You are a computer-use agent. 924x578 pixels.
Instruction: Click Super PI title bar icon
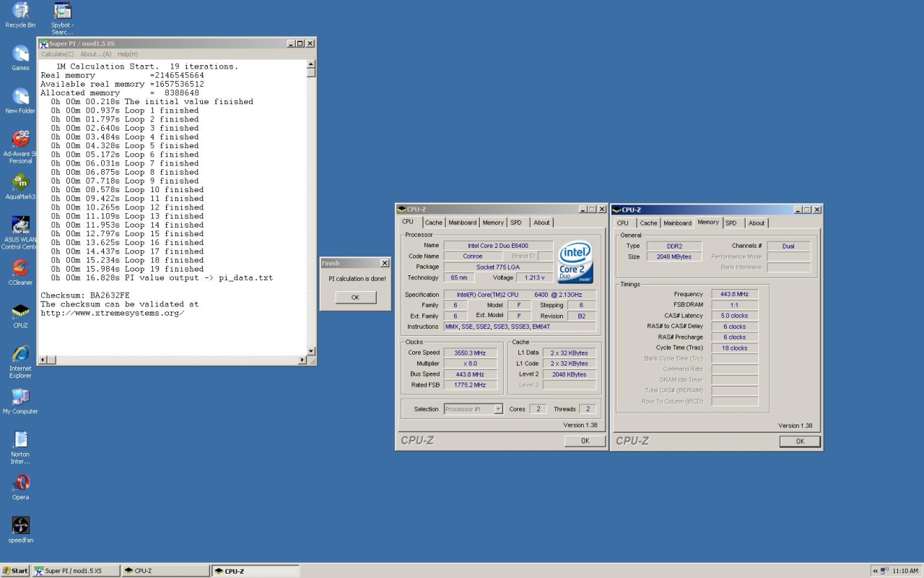(43, 43)
